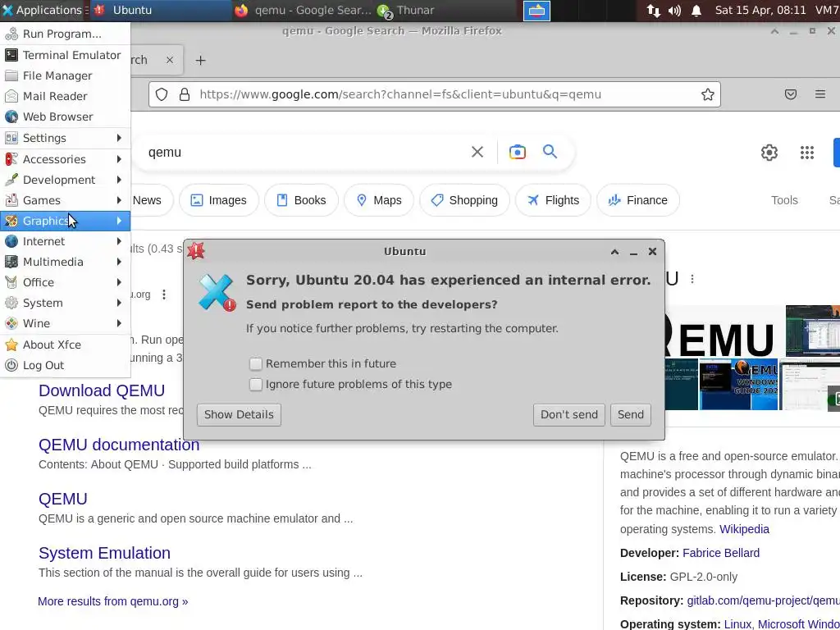Open the date and time clock in panel
Viewport: 840px width, 630px height.
[x=760, y=10]
